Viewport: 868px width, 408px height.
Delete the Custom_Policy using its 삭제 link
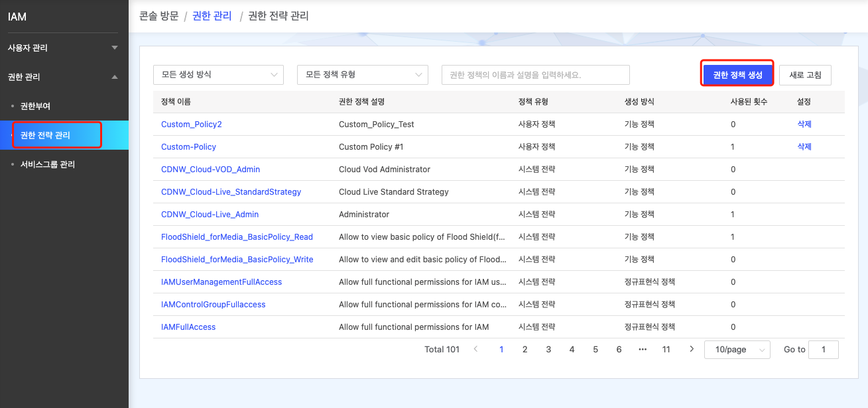[x=804, y=146]
